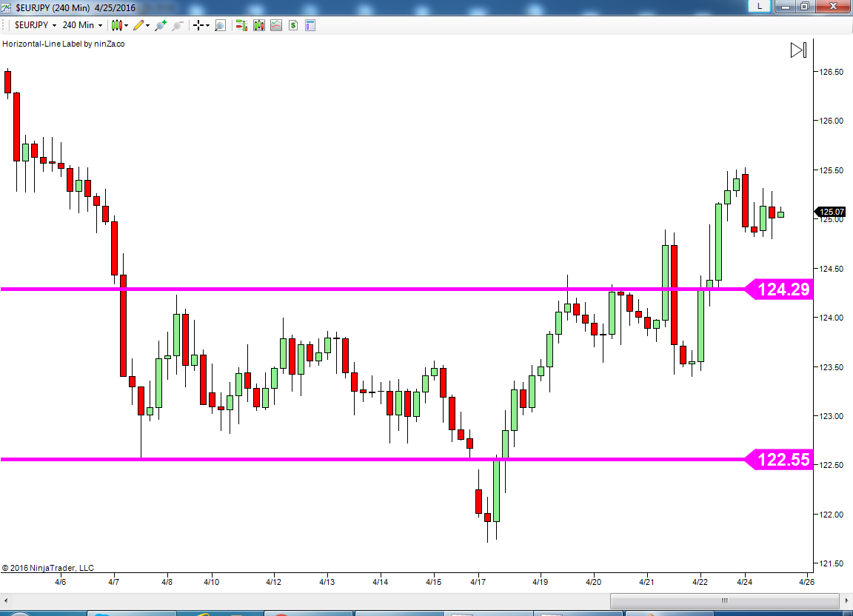The height and width of the screenshot is (616, 853).
Task: Click the candlestick chart style icon
Action: coord(116,25)
